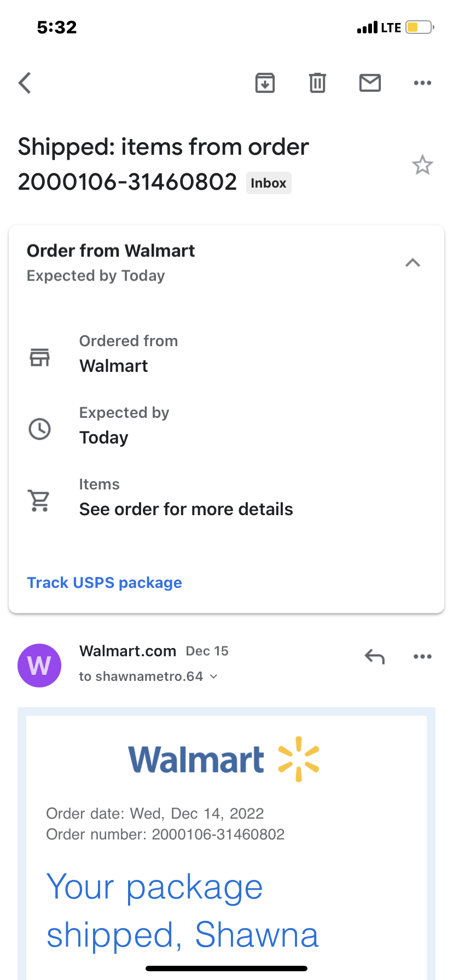This screenshot has width=453, height=980.
Task: Tap the Walmart logo in email
Action: pos(224,759)
